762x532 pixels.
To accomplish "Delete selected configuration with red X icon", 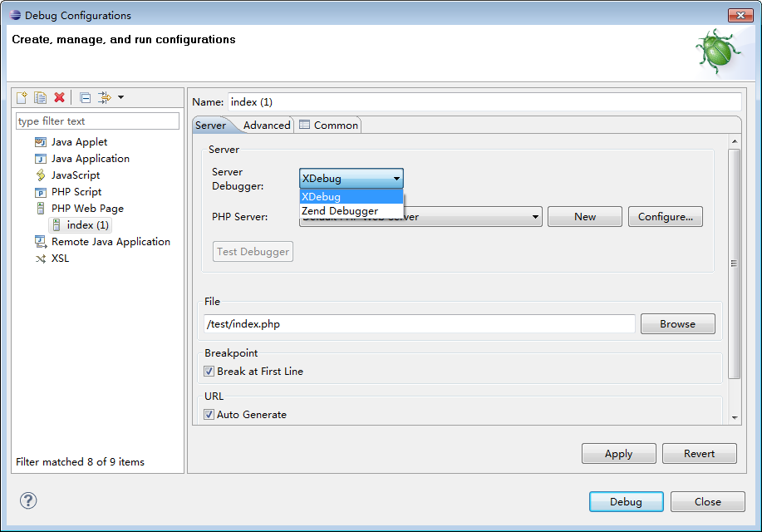I will [59, 98].
